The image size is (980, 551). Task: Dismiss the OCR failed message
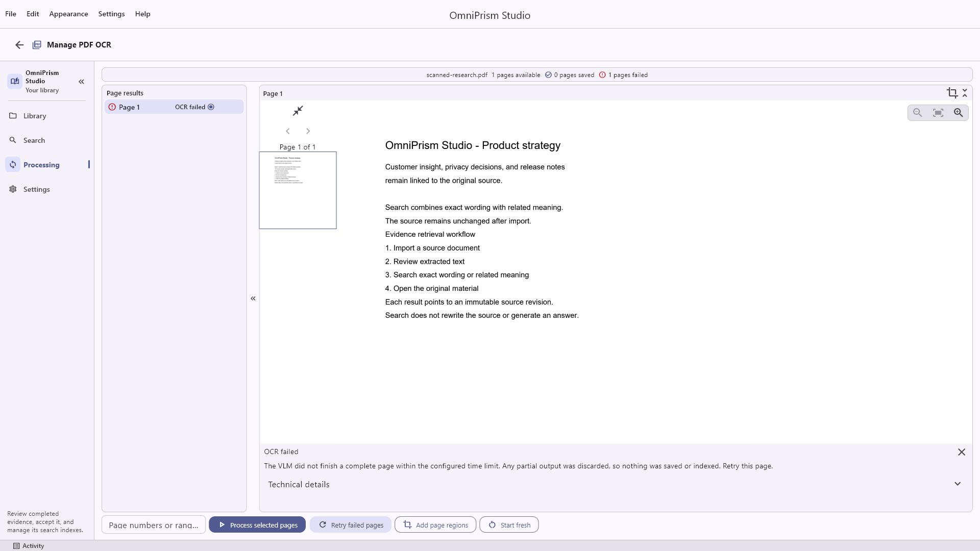[x=962, y=452]
